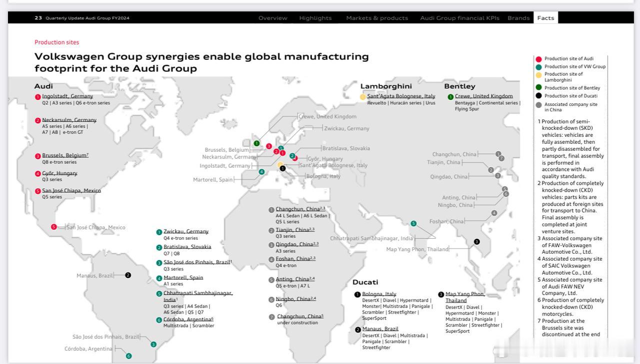The height and width of the screenshot is (364, 640).
Task: Click "Zwickau, Germany" label on the map
Action: coord(346,128)
